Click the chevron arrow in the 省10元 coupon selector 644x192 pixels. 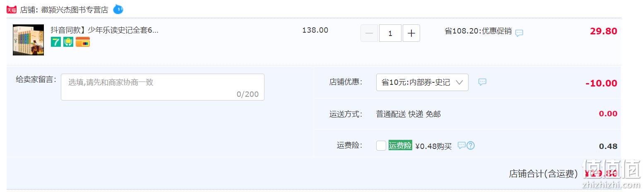coord(459,82)
